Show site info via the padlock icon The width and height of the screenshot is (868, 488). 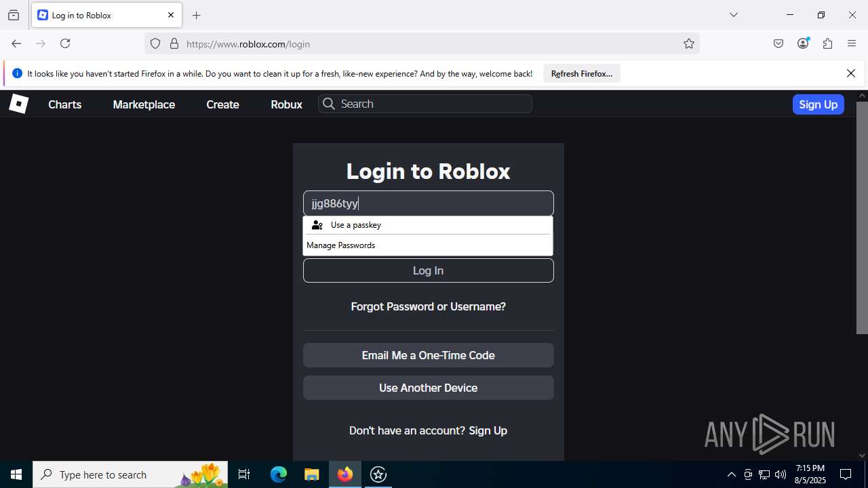(174, 43)
